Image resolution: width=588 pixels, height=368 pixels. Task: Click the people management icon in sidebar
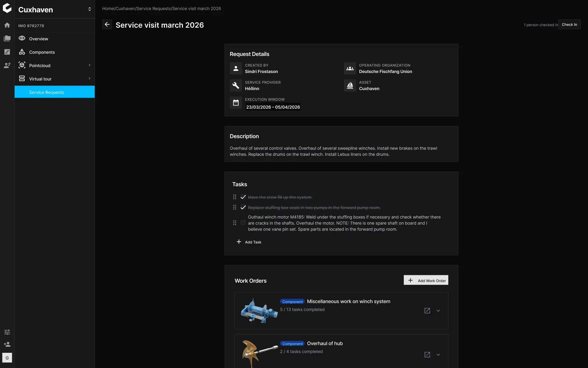(x=7, y=65)
